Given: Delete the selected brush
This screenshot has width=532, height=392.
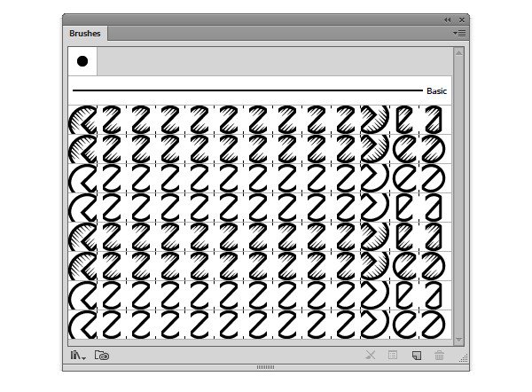Looking at the screenshot, I should (x=439, y=356).
